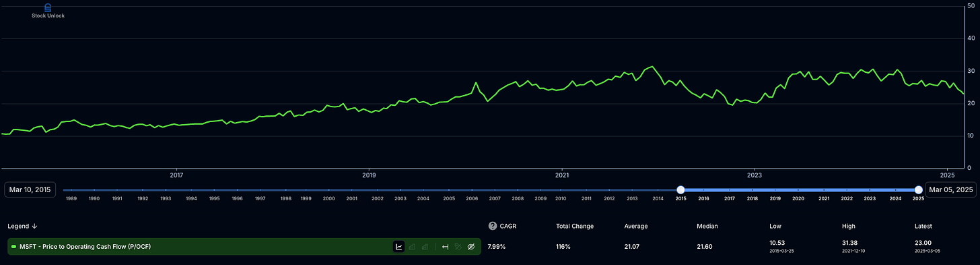Screen dimensions: 980x265
Task: Click the CAGR help question mark icon
Action: click(x=493, y=226)
